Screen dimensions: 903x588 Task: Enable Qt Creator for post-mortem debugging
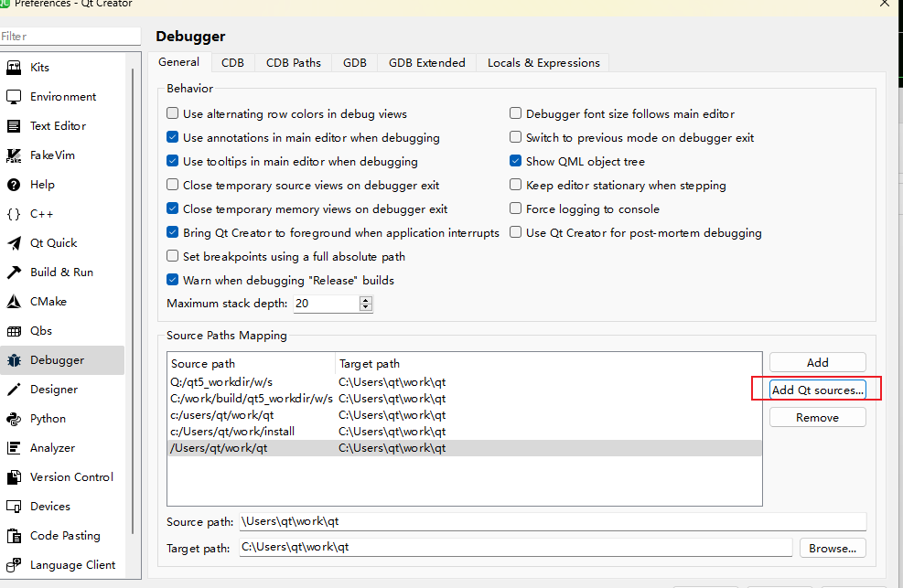coord(515,232)
